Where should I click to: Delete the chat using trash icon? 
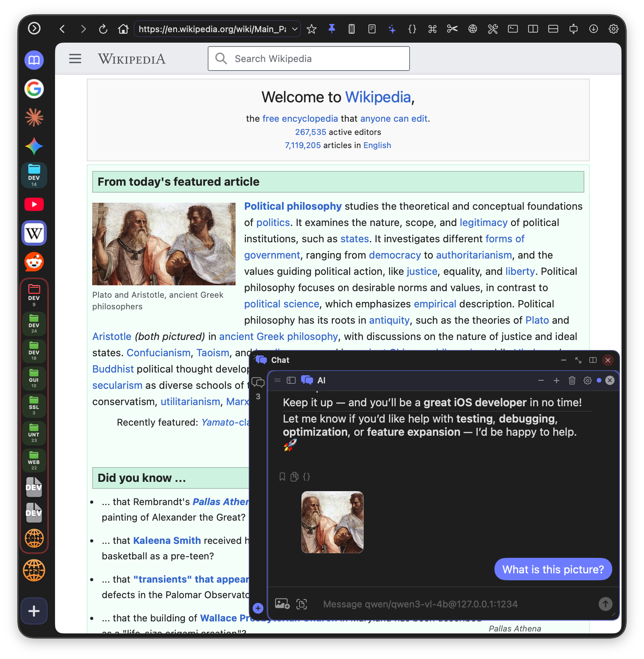tap(572, 381)
